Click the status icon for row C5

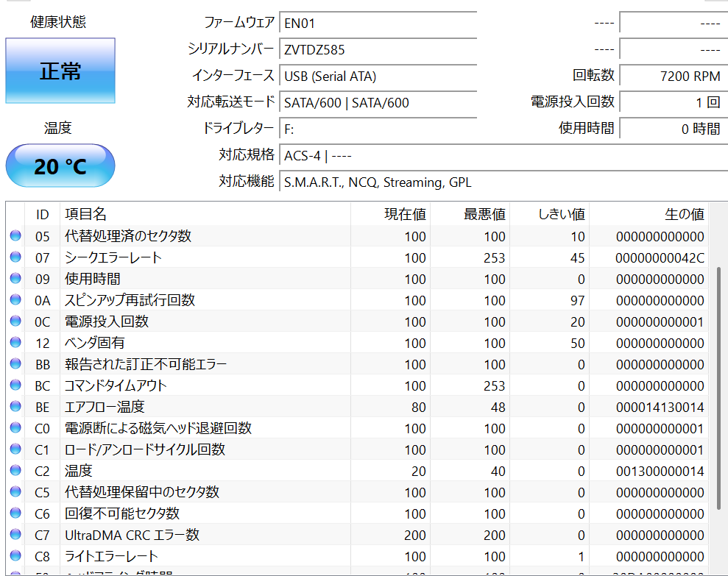click(x=15, y=492)
